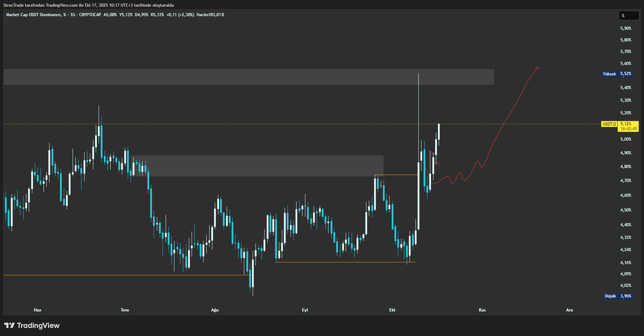Image resolution: width=644 pixels, height=336 pixels.
Task: Click the StrocTrade creation caption text
Action: (x=89, y=5)
